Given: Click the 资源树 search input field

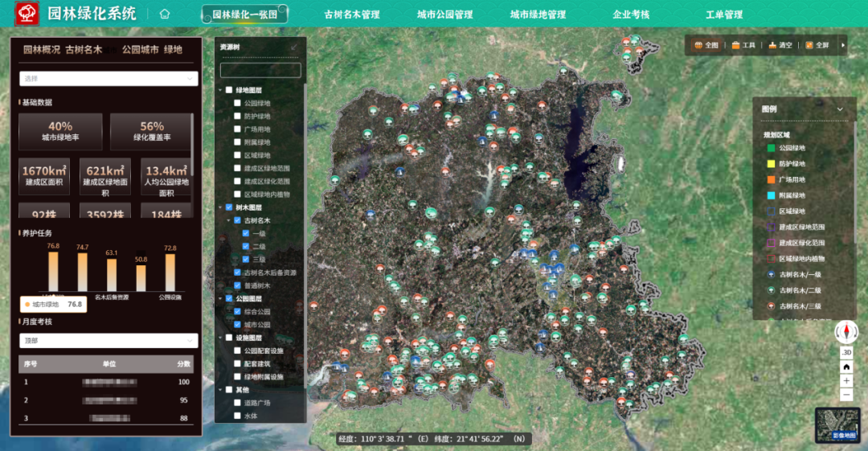Looking at the screenshot, I should tap(260, 70).
